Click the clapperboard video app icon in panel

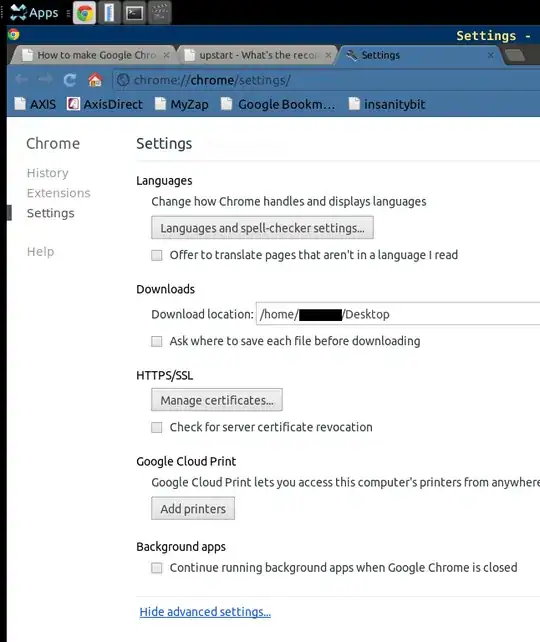[160, 13]
